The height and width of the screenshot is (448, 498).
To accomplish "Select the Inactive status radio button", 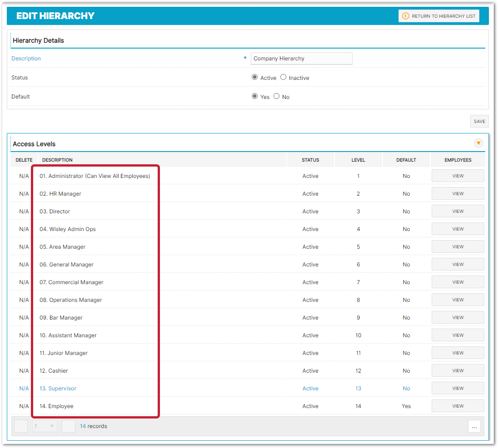I will tap(283, 77).
